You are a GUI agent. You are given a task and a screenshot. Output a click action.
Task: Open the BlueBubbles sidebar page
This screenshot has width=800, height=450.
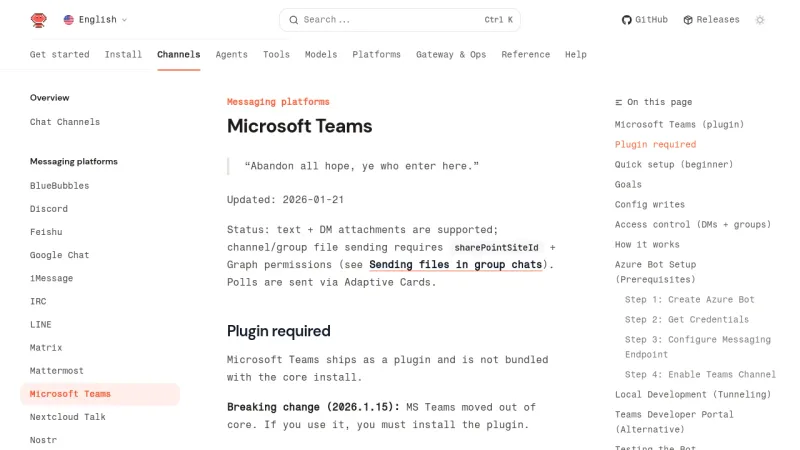pyautogui.click(x=60, y=186)
